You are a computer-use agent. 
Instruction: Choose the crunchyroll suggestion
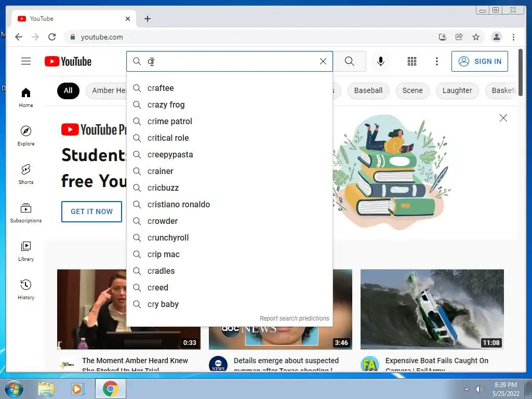tap(229, 237)
